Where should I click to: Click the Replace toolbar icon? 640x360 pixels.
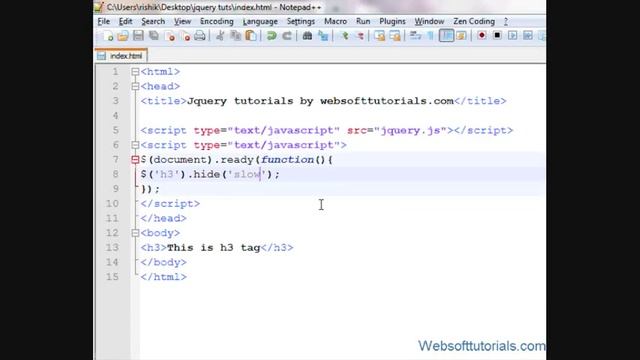point(323,36)
